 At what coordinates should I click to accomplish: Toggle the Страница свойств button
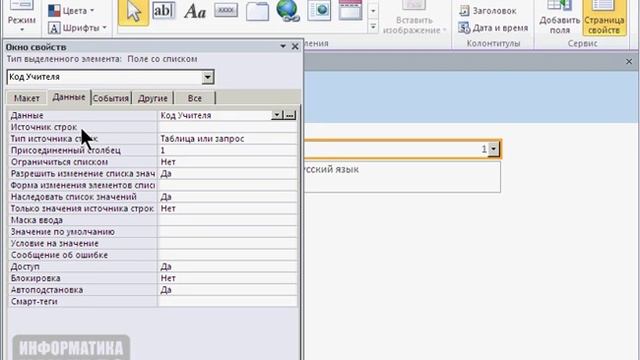point(604,18)
